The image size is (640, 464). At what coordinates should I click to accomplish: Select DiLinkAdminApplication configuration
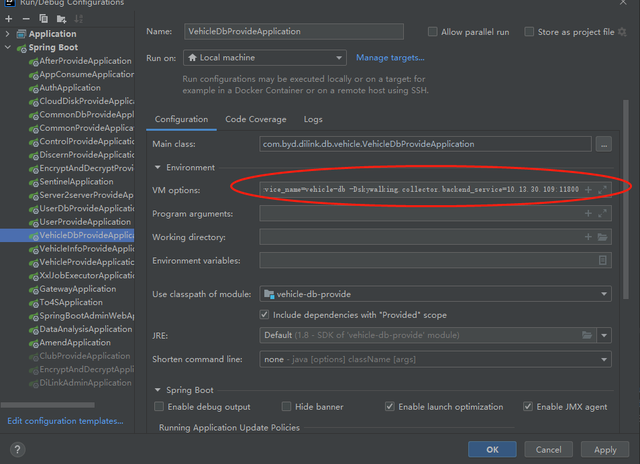80,383
